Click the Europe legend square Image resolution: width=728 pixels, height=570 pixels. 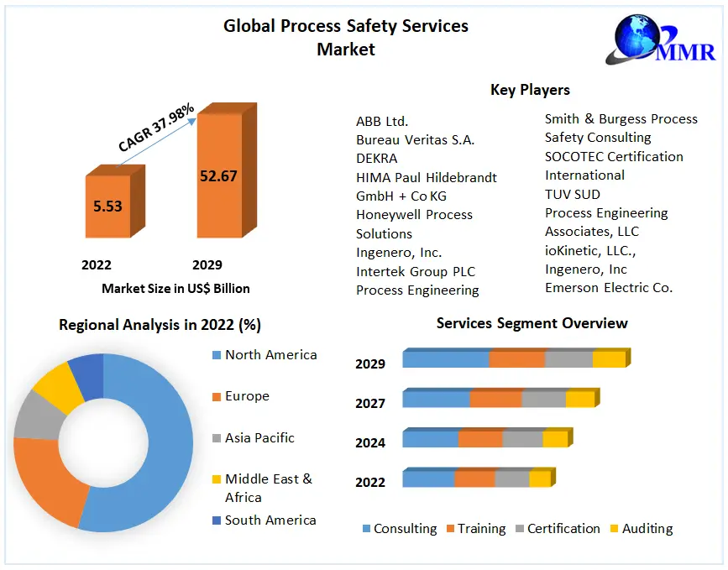coord(215,396)
